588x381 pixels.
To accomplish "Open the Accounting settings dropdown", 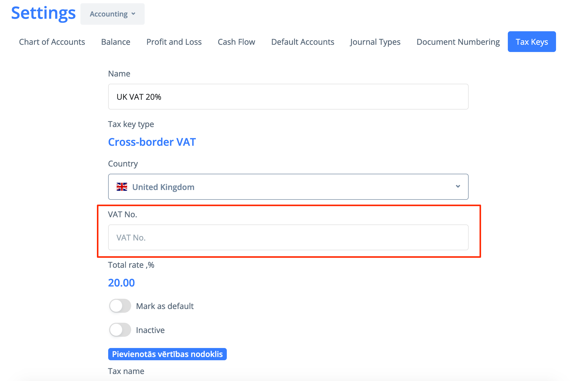I will coord(112,14).
